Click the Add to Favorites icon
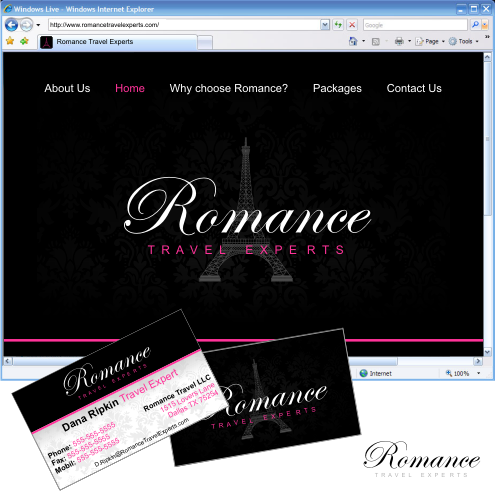 click(24, 41)
